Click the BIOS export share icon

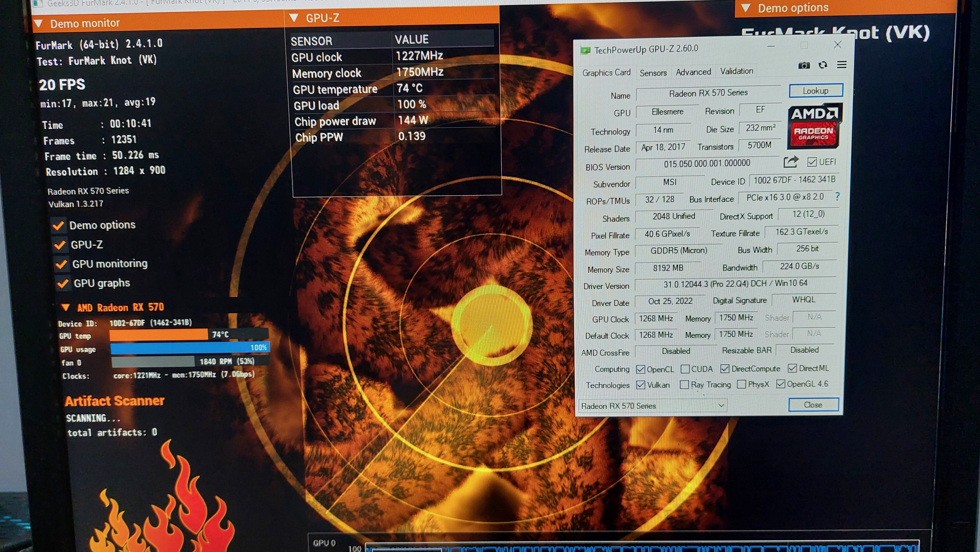click(791, 162)
